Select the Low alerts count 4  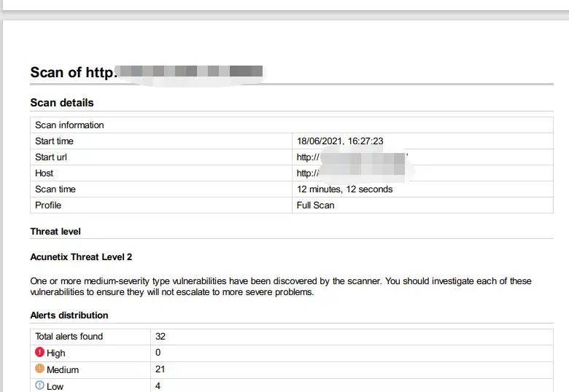158,385
